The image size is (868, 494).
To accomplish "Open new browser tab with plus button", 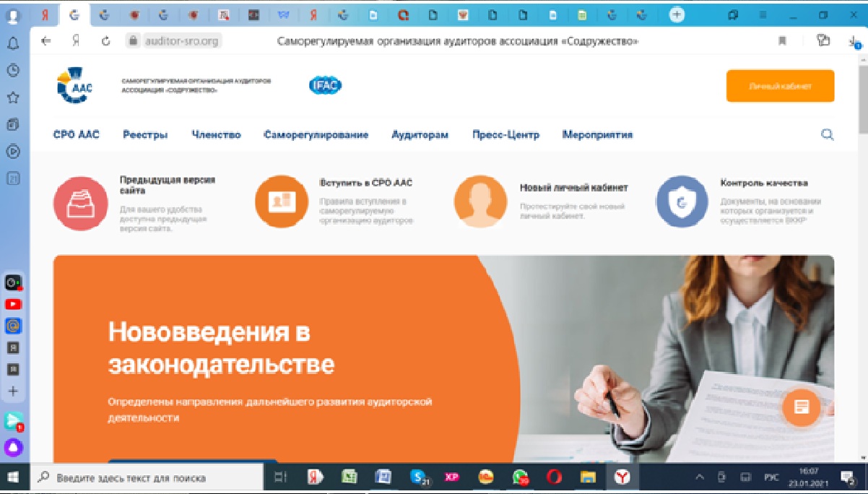I will (x=677, y=14).
